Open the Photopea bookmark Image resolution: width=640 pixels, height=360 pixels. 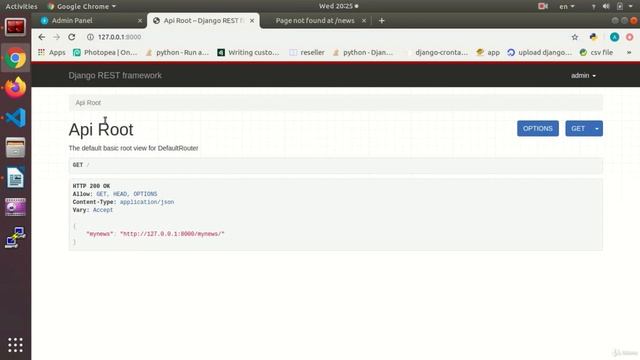[105, 52]
